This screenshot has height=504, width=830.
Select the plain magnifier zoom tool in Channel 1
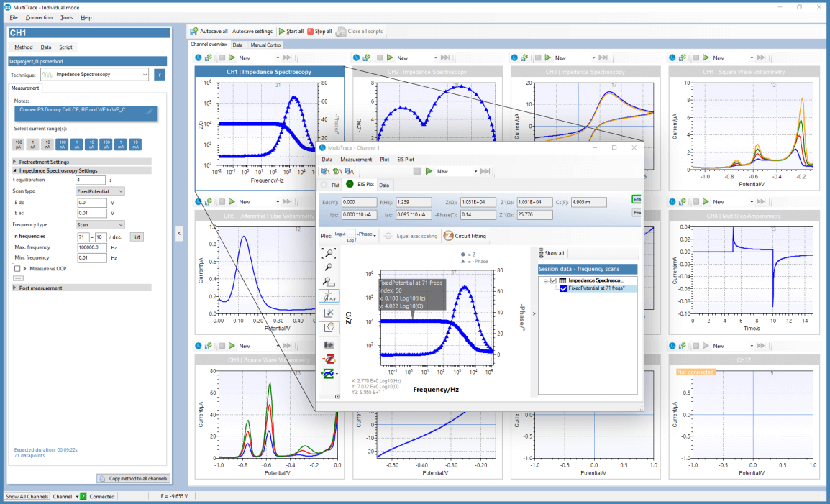329,268
